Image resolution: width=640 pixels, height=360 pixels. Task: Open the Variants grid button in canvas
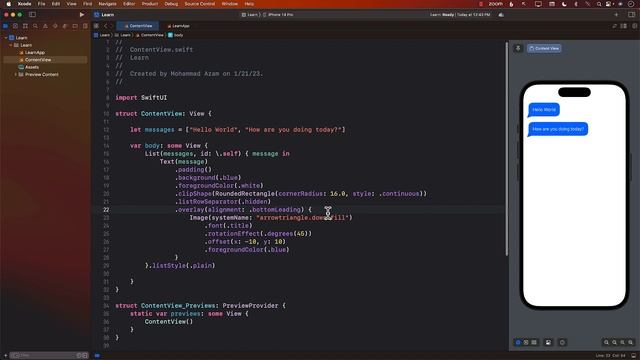[534, 342]
